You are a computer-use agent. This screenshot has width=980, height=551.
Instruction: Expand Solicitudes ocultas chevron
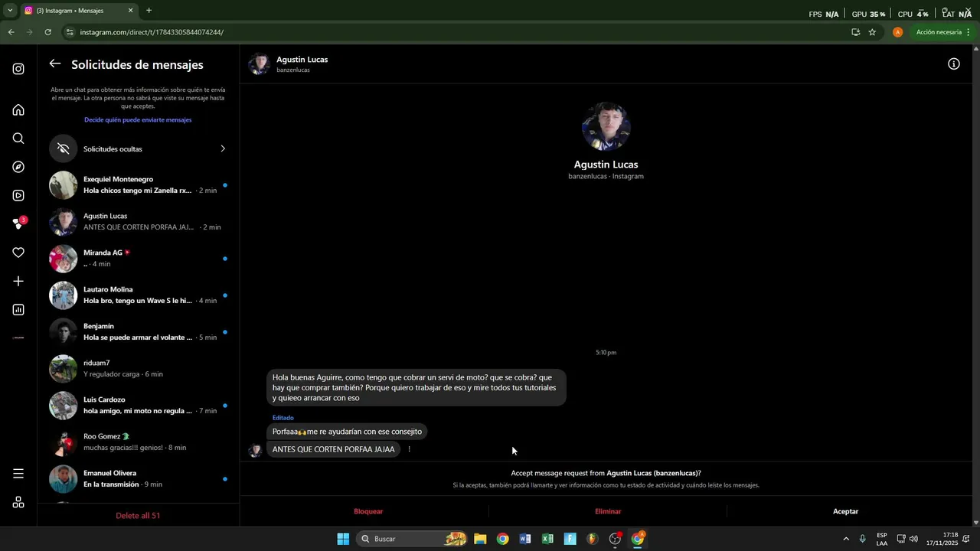click(223, 148)
